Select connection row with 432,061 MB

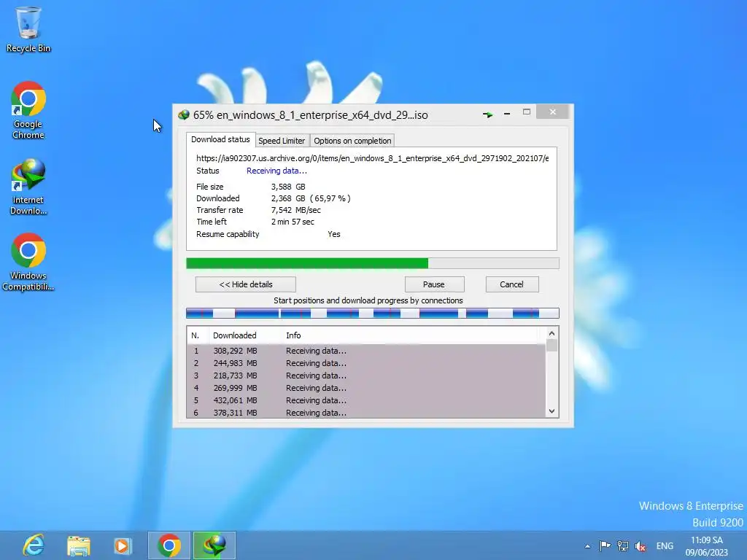click(x=366, y=400)
